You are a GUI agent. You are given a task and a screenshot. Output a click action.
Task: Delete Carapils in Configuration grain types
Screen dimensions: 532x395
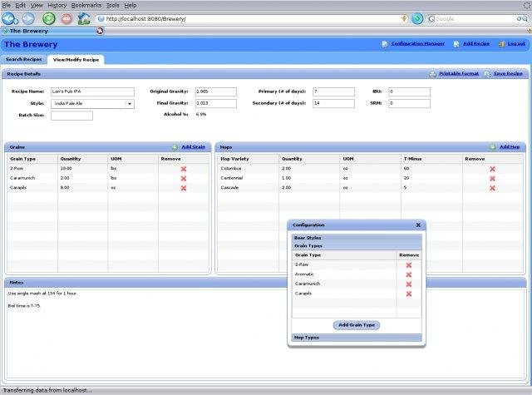pos(408,294)
